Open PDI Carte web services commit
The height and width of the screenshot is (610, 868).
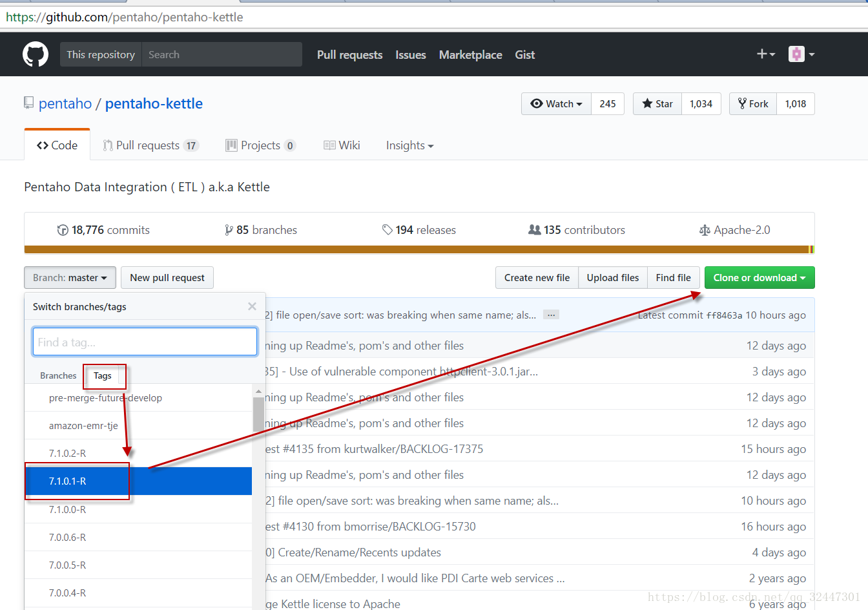pyautogui.click(x=415, y=578)
